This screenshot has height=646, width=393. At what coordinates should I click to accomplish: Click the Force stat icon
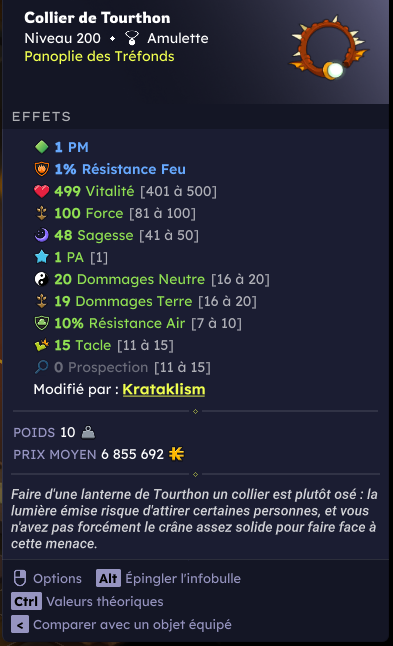pyautogui.click(x=42, y=213)
